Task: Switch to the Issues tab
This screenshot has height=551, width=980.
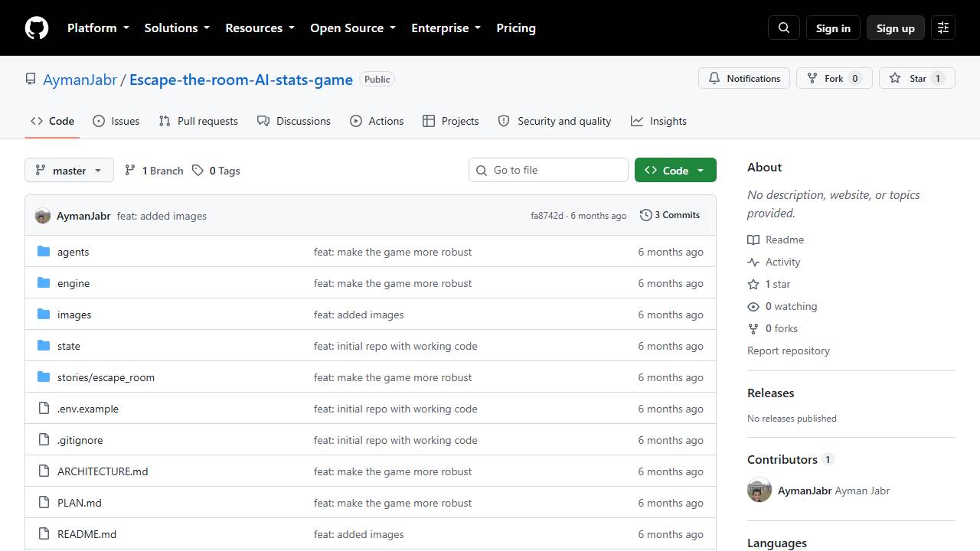Action: point(116,121)
